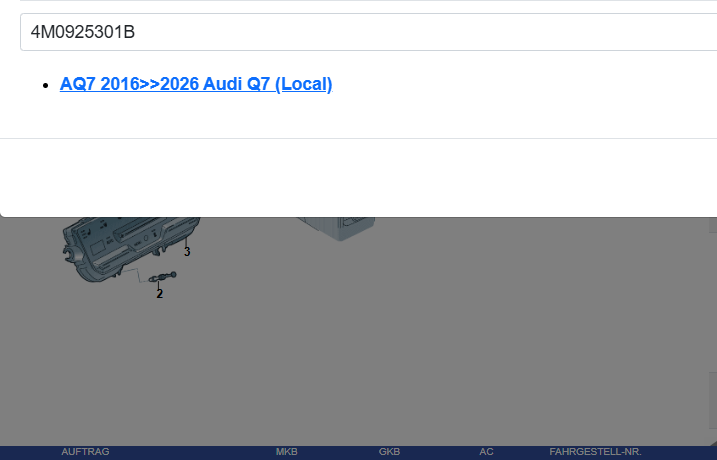Click the AC label in the status bar
The image size is (717, 460).
pyautogui.click(x=486, y=452)
